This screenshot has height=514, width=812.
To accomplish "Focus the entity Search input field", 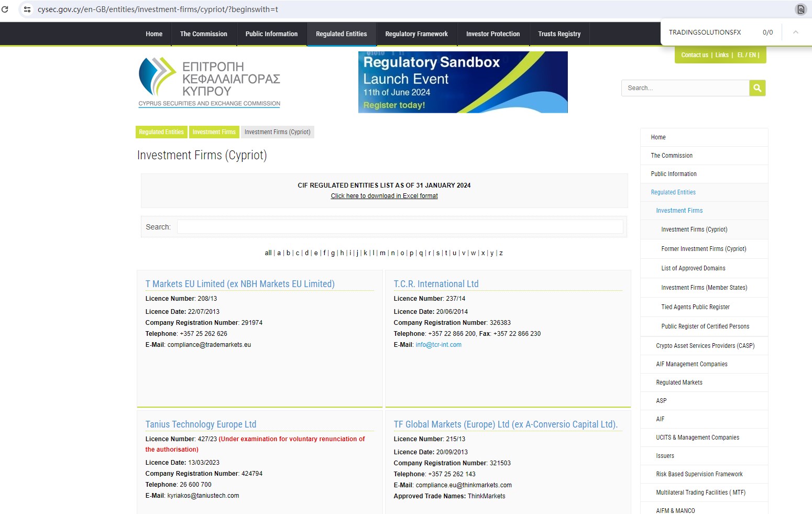I will point(400,227).
